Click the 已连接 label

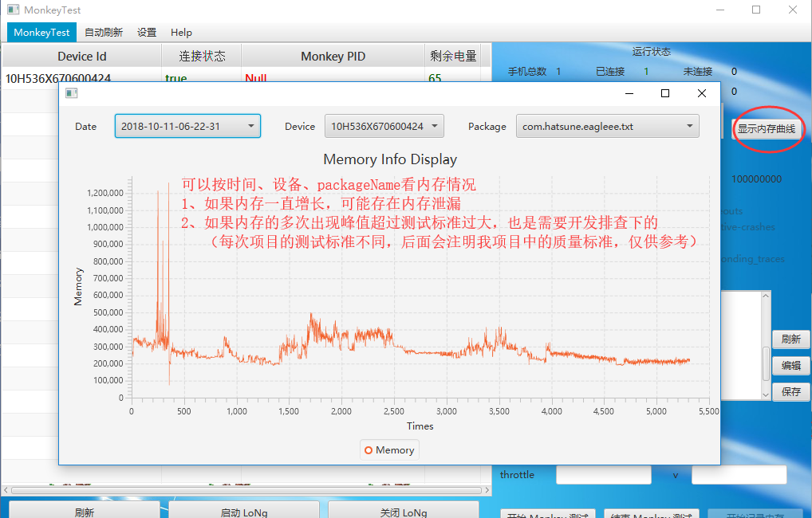coord(610,72)
